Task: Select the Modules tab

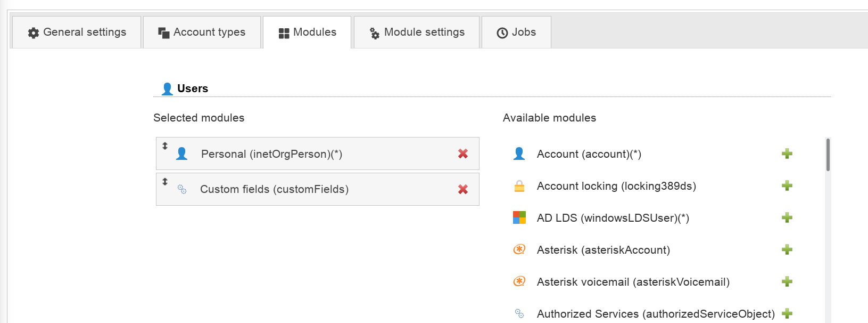Action: click(307, 33)
